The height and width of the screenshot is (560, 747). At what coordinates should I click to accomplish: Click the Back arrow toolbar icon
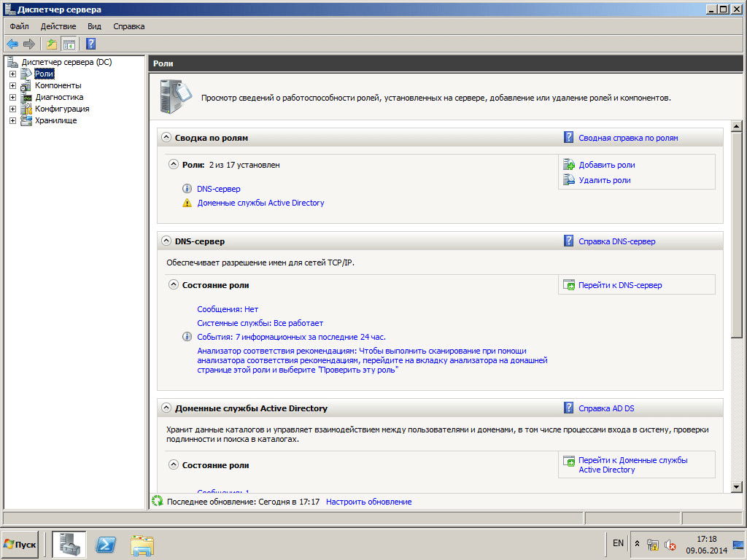tap(12, 44)
